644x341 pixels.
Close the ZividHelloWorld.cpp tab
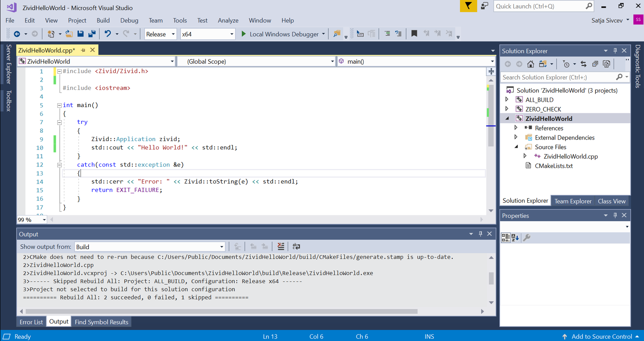pyautogui.click(x=93, y=50)
